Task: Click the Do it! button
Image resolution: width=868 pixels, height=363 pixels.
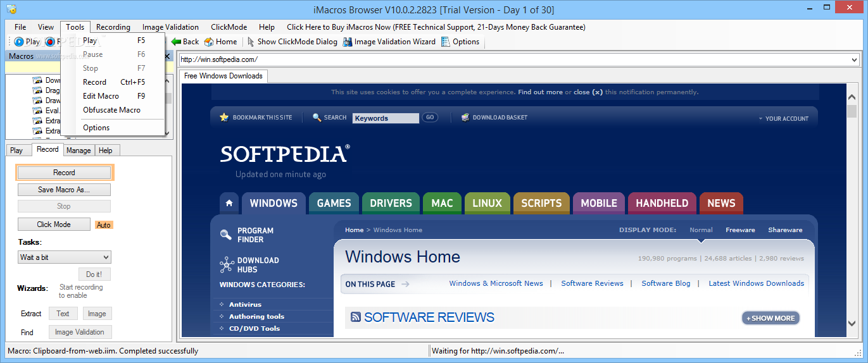Action: click(94, 274)
